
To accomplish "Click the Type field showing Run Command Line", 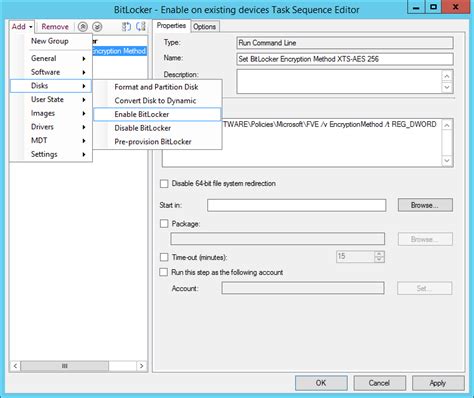I will (345, 43).
